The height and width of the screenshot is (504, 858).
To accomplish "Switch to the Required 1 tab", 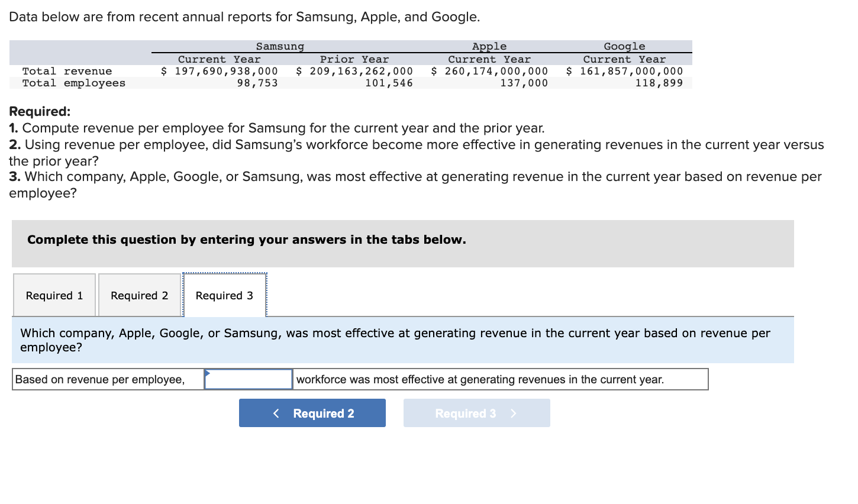I will point(54,295).
